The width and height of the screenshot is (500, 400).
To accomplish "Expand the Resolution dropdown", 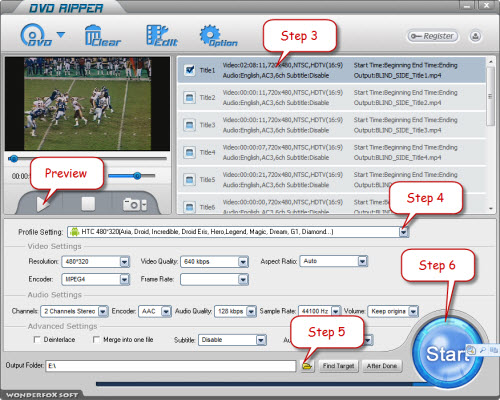I will (124, 262).
